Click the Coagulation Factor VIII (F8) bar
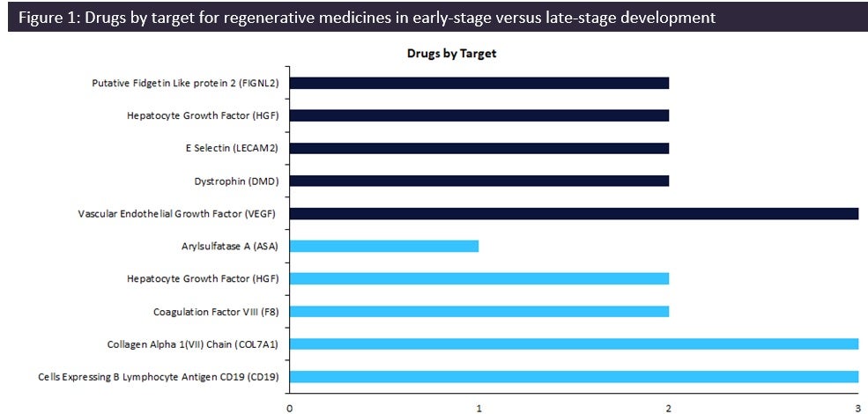Screen dimensions: 868x414 click(x=479, y=311)
